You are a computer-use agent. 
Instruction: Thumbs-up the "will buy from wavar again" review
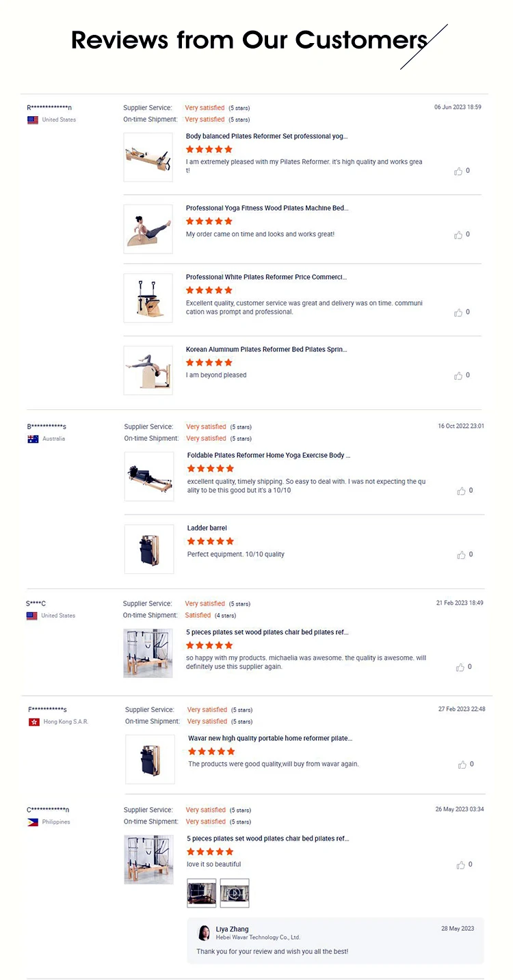click(x=462, y=765)
